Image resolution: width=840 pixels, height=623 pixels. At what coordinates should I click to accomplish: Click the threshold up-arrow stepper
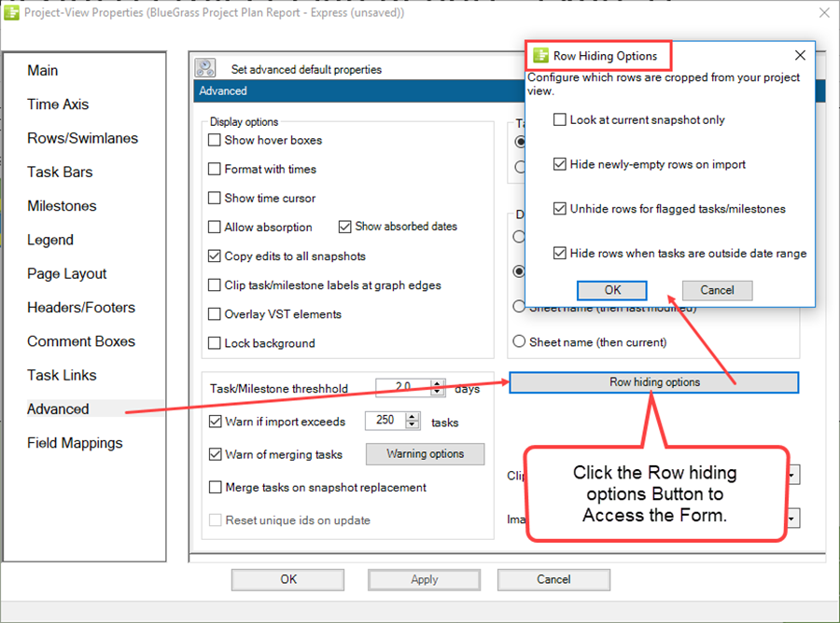point(437,385)
